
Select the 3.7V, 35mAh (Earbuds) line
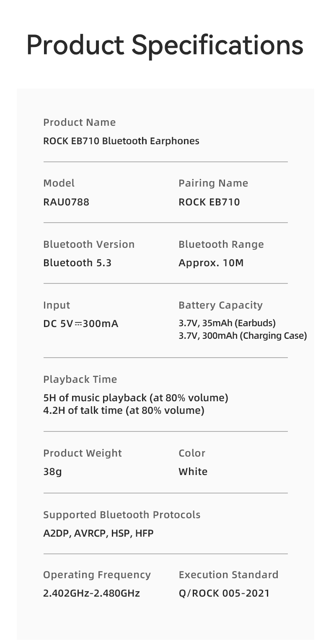227,323
